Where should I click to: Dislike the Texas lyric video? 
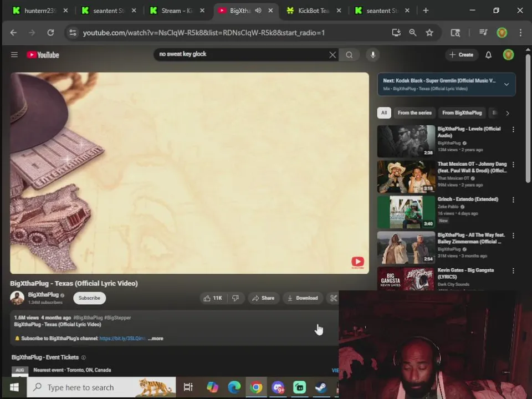(236, 298)
